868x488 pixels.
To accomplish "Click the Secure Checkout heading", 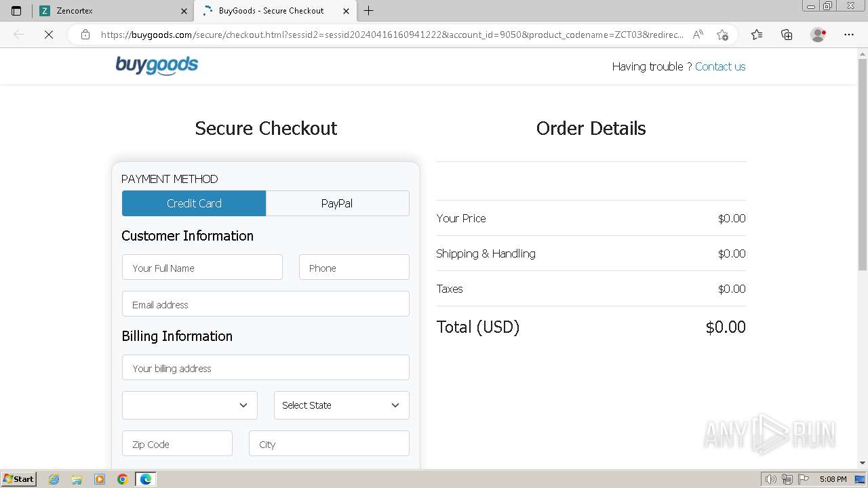I will point(266,128).
